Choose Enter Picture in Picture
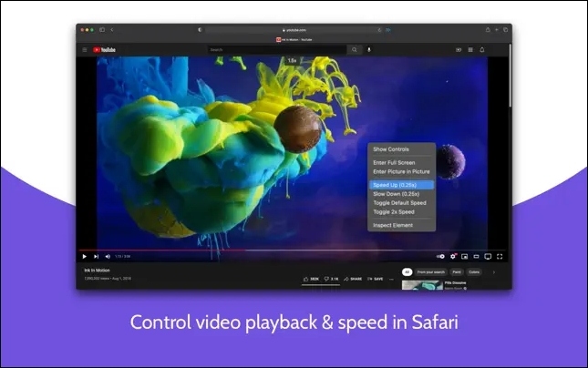This screenshot has height=368, width=588. (x=401, y=171)
